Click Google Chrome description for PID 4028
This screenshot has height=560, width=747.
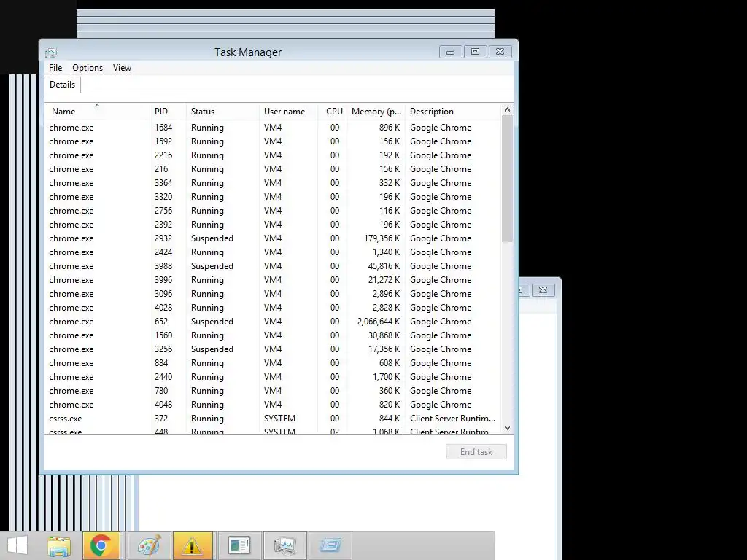pyautogui.click(x=441, y=308)
